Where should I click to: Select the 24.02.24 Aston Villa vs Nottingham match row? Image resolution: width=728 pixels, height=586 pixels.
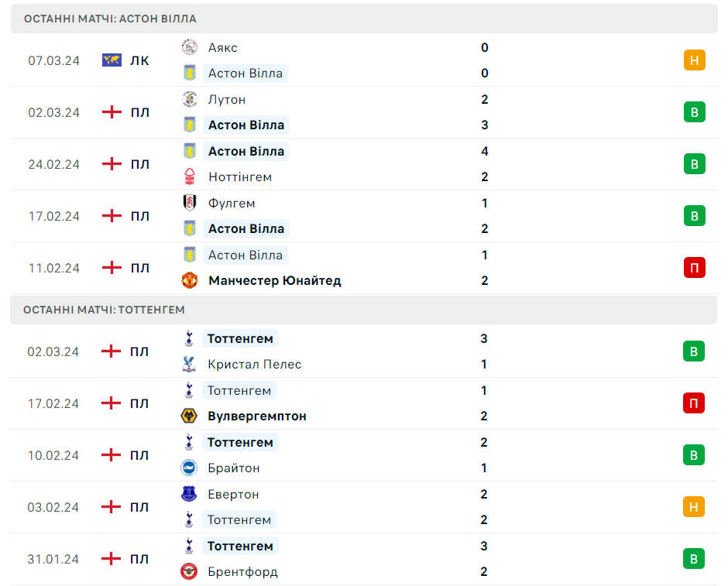364,164
